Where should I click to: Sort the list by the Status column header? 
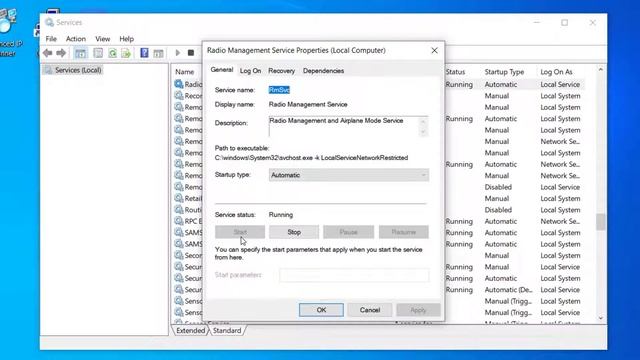pyautogui.click(x=456, y=72)
